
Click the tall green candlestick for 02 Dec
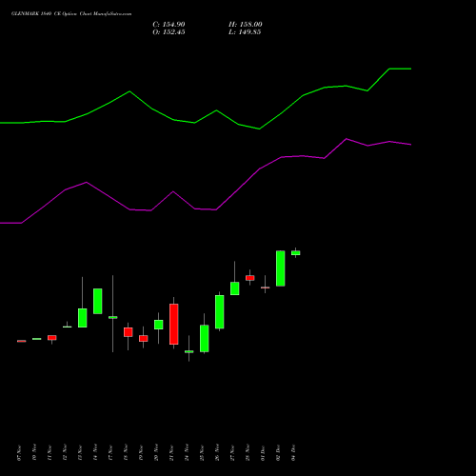[x=281, y=268]
